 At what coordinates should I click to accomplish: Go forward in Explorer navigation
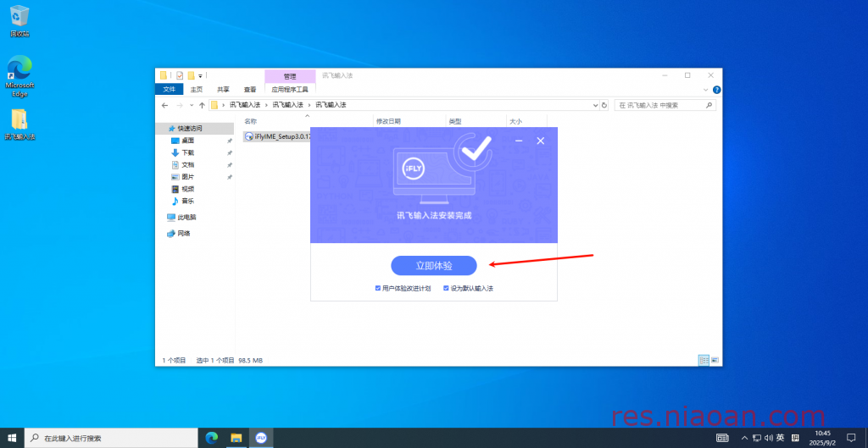[x=180, y=105]
